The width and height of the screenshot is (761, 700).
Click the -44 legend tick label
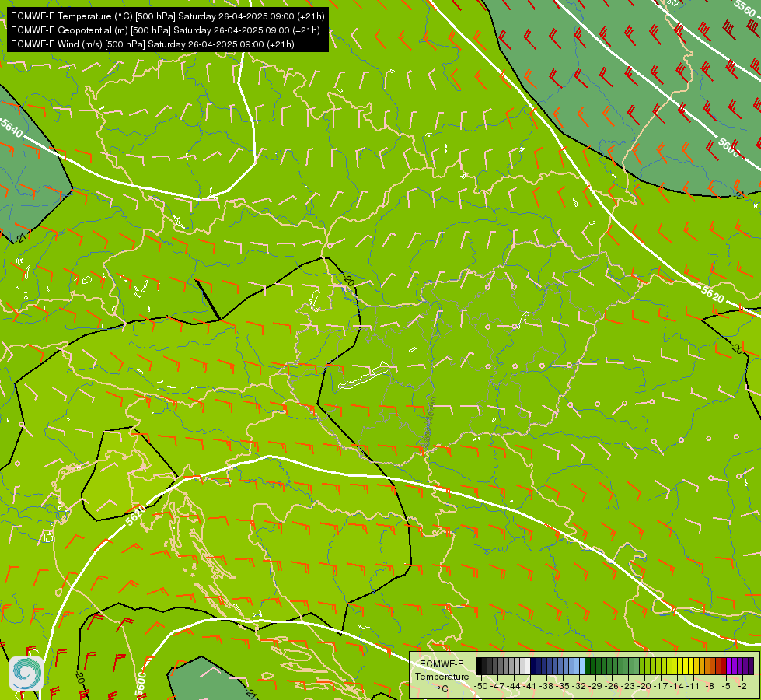pos(514,686)
